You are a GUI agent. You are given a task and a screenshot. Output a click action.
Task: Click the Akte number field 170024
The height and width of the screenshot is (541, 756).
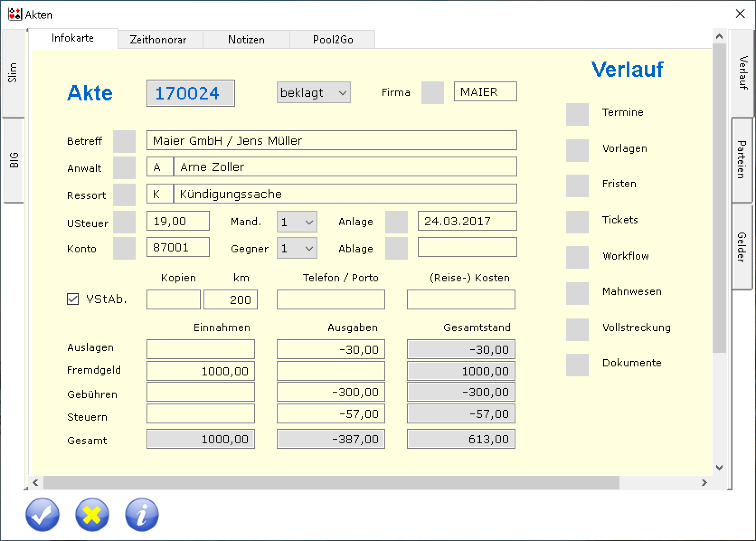(x=191, y=93)
